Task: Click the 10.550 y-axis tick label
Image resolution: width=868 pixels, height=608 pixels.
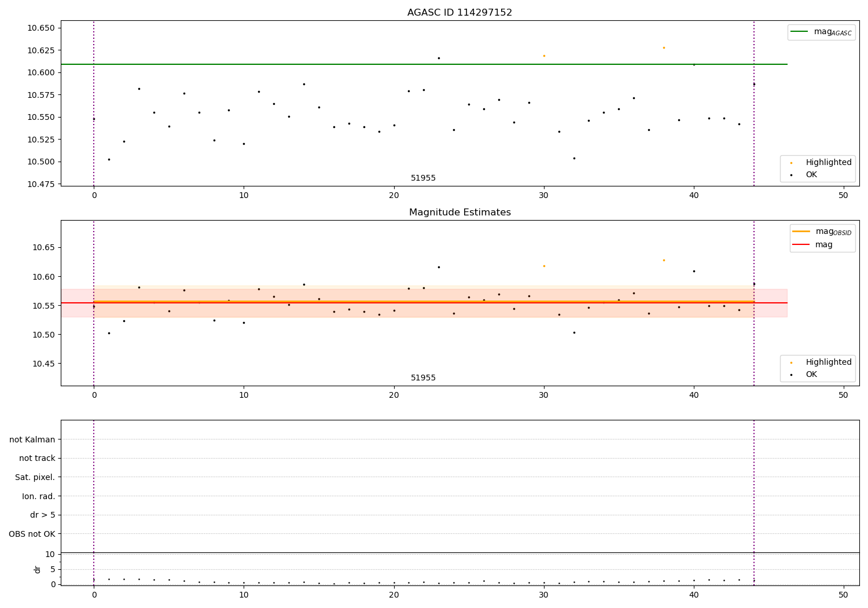Action: click(x=41, y=117)
